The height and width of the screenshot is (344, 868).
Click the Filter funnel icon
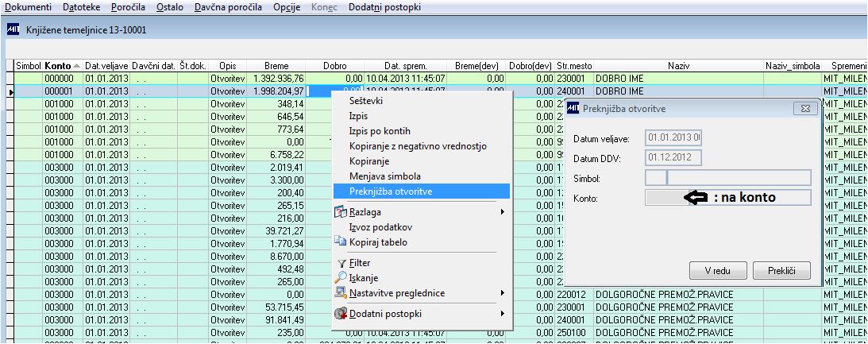tap(341, 264)
